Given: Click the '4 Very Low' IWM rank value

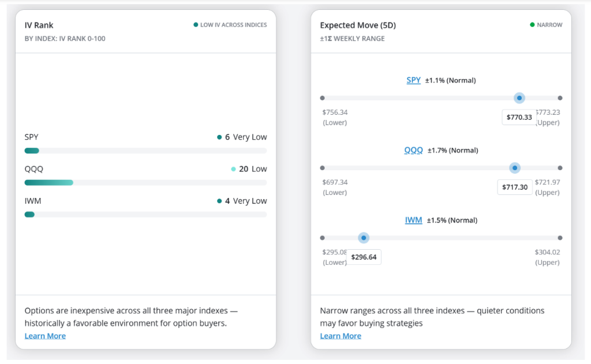Looking at the screenshot, I should click(x=242, y=201).
